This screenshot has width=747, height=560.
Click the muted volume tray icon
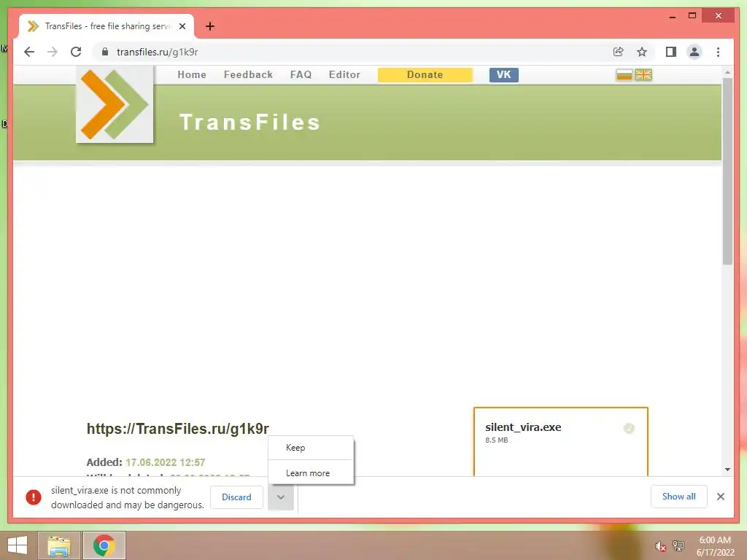660,546
